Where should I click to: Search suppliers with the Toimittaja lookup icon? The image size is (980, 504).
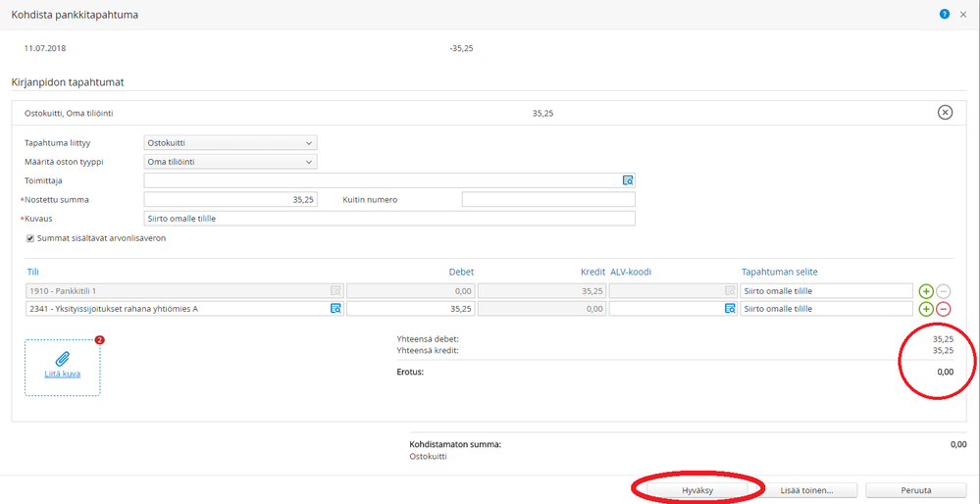(x=628, y=180)
